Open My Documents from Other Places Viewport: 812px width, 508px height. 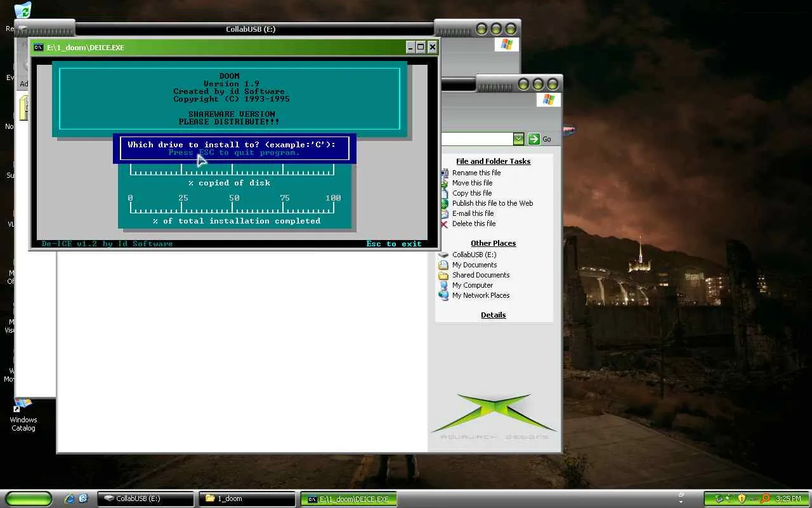click(475, 265)
